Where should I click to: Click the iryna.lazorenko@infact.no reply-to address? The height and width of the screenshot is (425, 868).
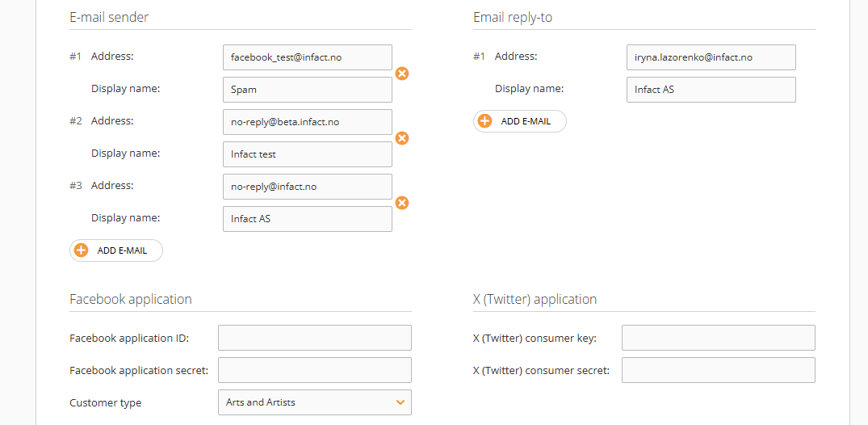coord(711,57)
